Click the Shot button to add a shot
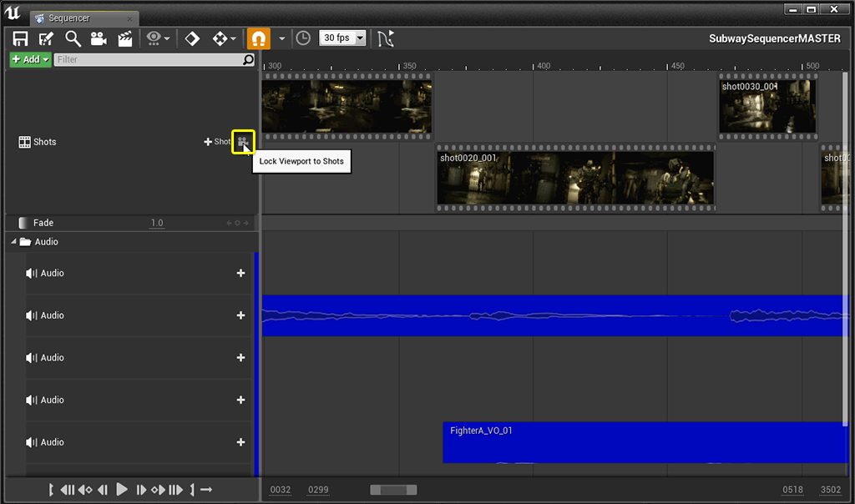Image resolution: width=855 pixels, height=504 pixels. tap(219, 142)
